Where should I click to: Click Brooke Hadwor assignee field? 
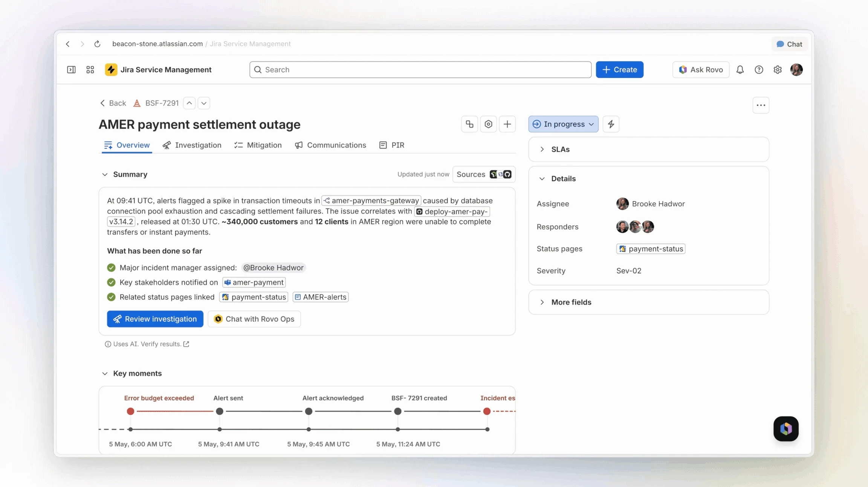(651, 204)
